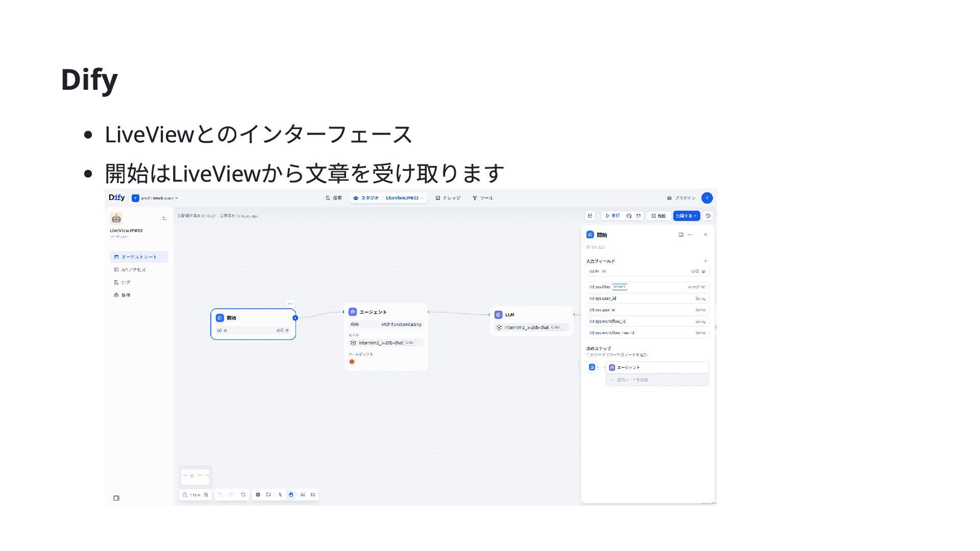
Task: Open the 探索 (Explore) tab
Action: [334, 198]
